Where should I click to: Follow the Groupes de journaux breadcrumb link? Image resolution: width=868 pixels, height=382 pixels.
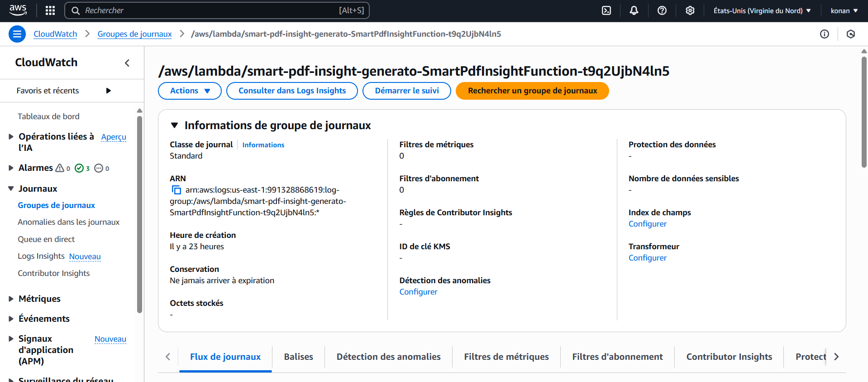pyautogui.click(x=134, y=34)
